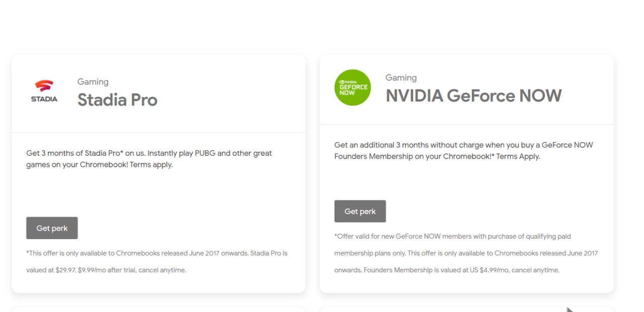Image resolution: width=644 pixels, height=312 pixels.
Task: Select the Gaming label above NVIDIA GeForce NOW
Action: pyautogui.click(x=401, y=78)
